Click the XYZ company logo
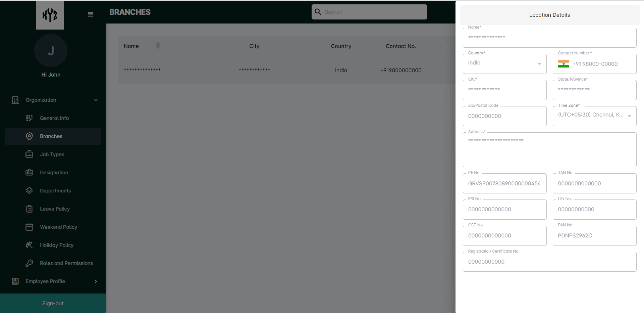 [50, 15]
